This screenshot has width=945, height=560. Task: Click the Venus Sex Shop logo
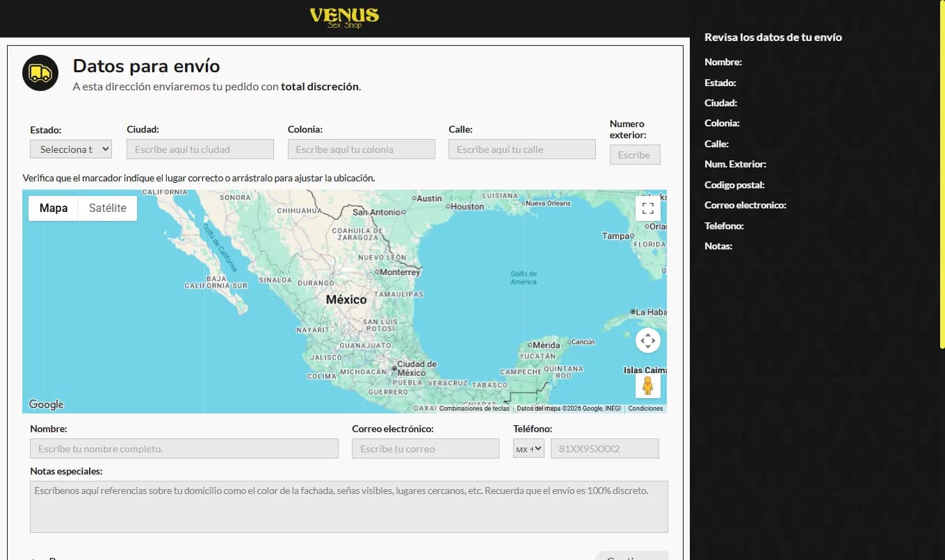[344, 18]
